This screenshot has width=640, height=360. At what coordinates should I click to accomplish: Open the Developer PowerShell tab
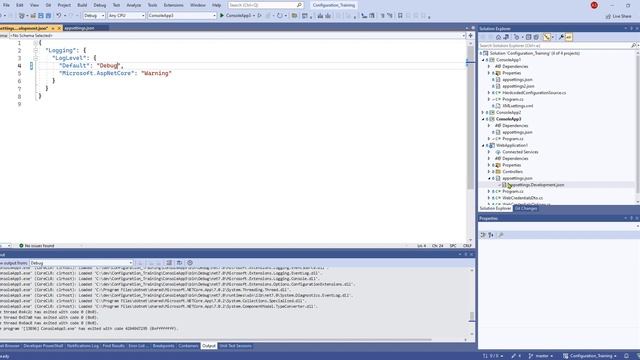pos(43,346)
